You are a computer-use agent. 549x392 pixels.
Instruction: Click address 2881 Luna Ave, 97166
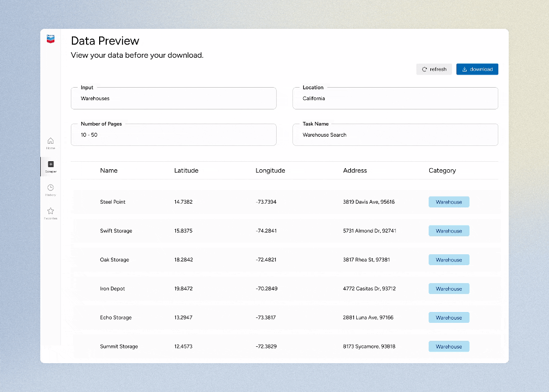(368, 317)
